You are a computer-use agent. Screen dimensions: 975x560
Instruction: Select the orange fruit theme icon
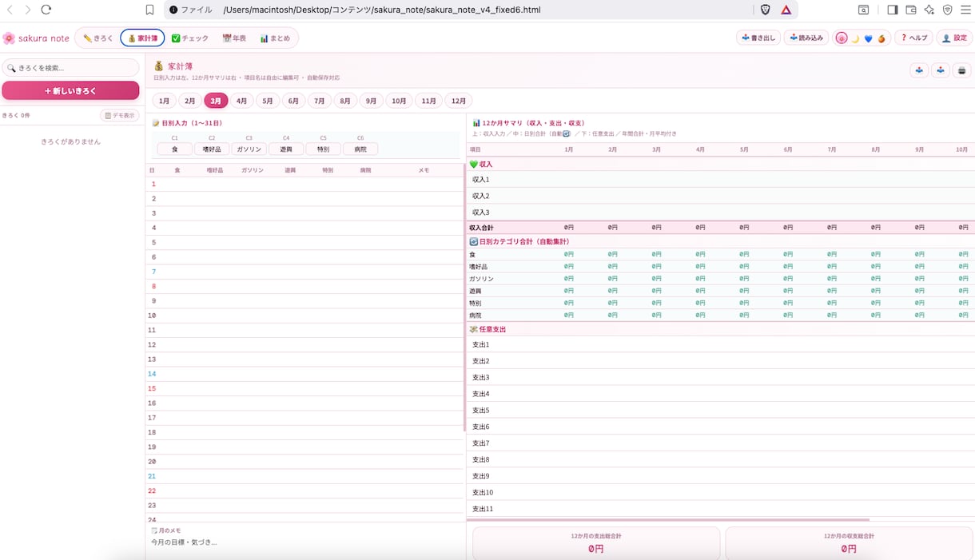point(881,38)
